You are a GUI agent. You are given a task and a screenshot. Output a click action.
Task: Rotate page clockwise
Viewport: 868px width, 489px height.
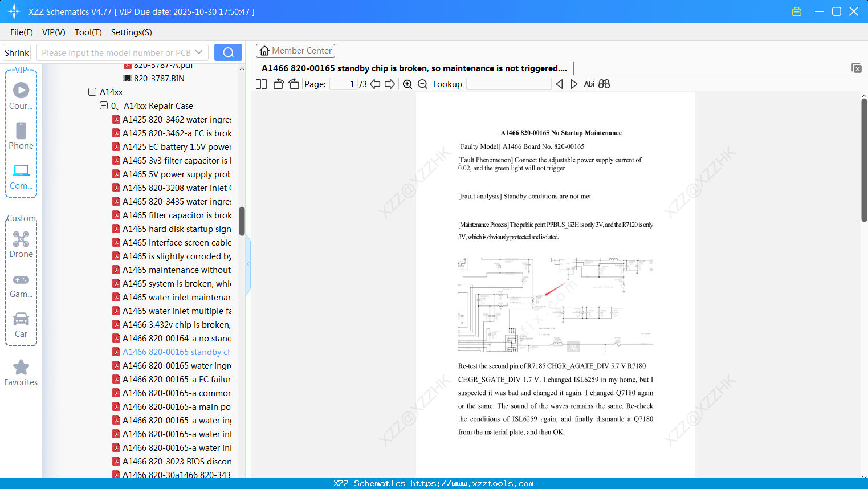coord(294,84)
